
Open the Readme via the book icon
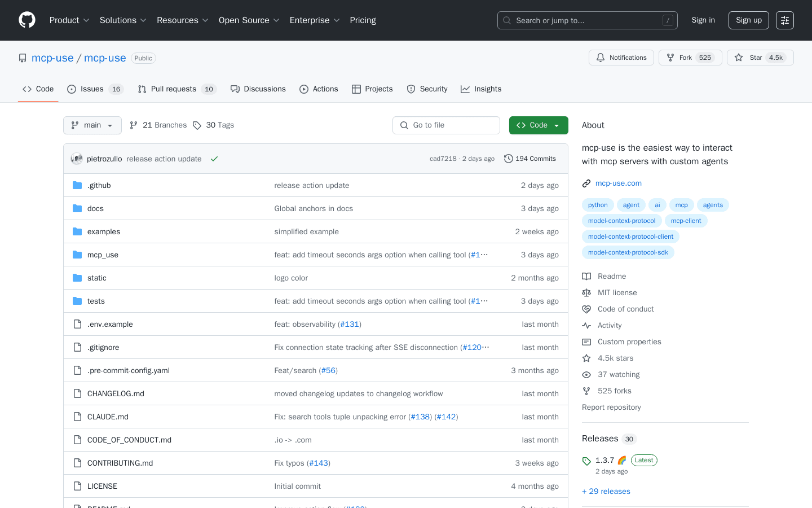586,276
